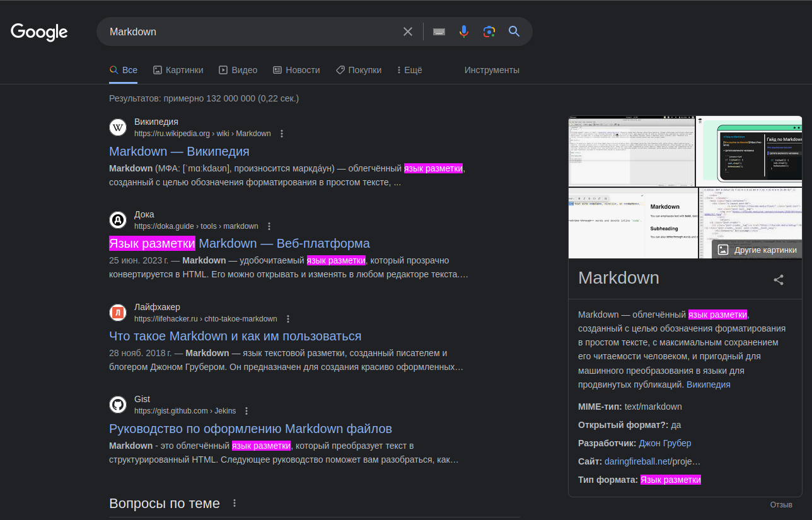Image resolution: width=812 pixels, height=520 pixels.
Task: Click the MIME-тип: text/markdown row
Action: 630,407
